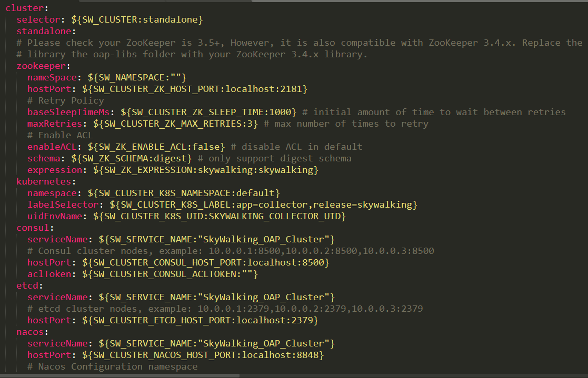Click the value ${SW_ZK_EXPRESSION:skywalking:skywalking}
This screenshot has width=588, height=378.
click(x=206, y=170)
